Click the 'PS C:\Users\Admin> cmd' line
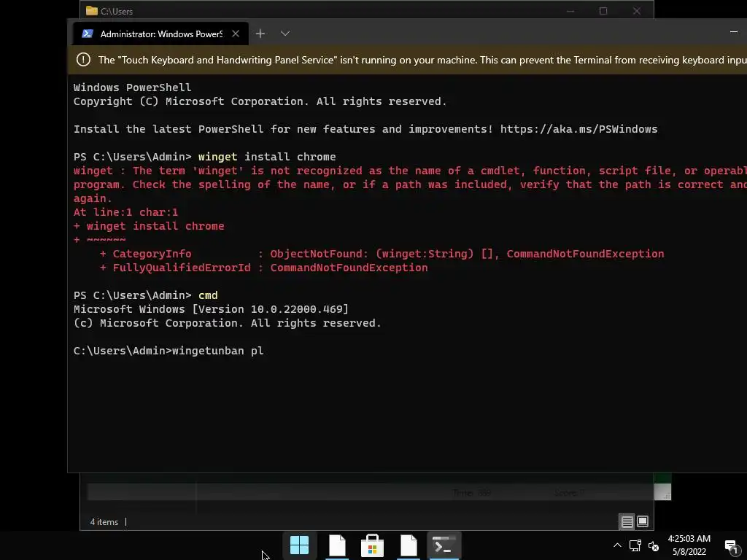 pyautogui.click(x=145, y=295)
